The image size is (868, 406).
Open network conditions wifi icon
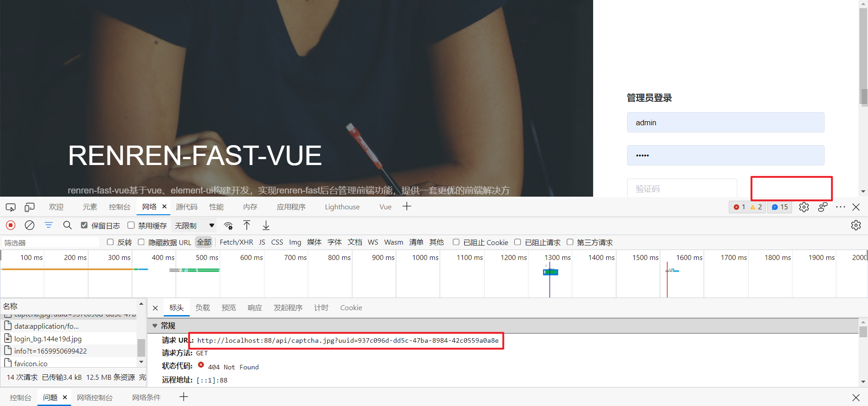coord(228,225)
